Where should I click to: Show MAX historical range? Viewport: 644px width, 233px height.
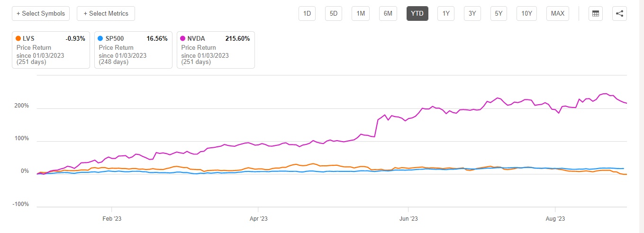[x=557, y=13]
